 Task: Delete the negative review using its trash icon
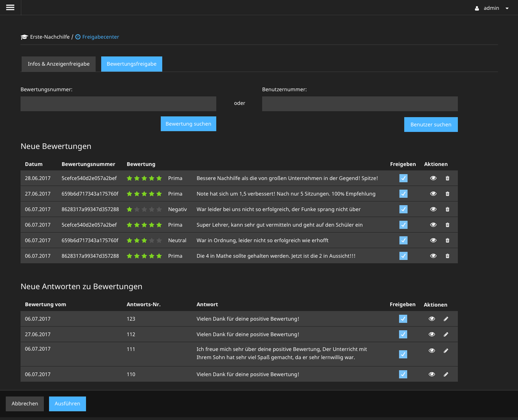(447, 209)
